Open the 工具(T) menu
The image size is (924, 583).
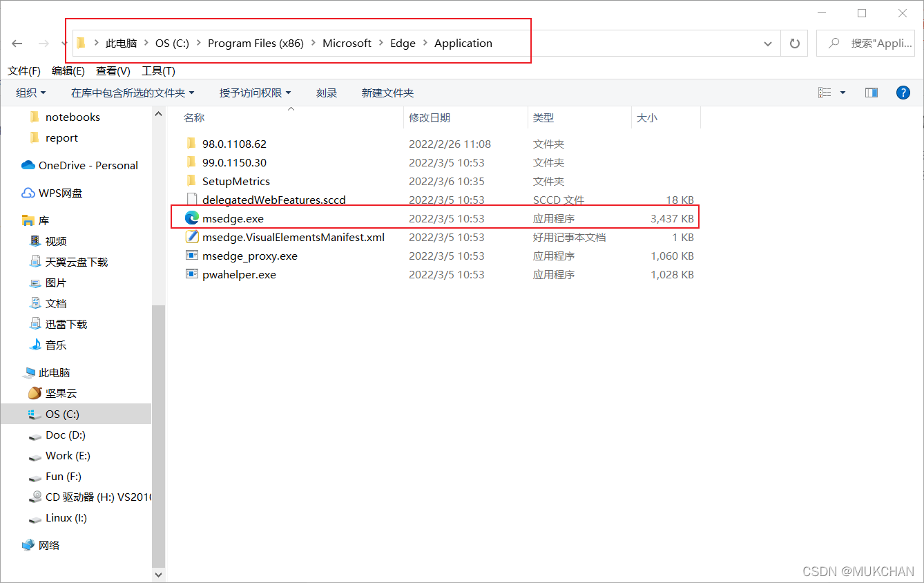[x=158, y=70]
